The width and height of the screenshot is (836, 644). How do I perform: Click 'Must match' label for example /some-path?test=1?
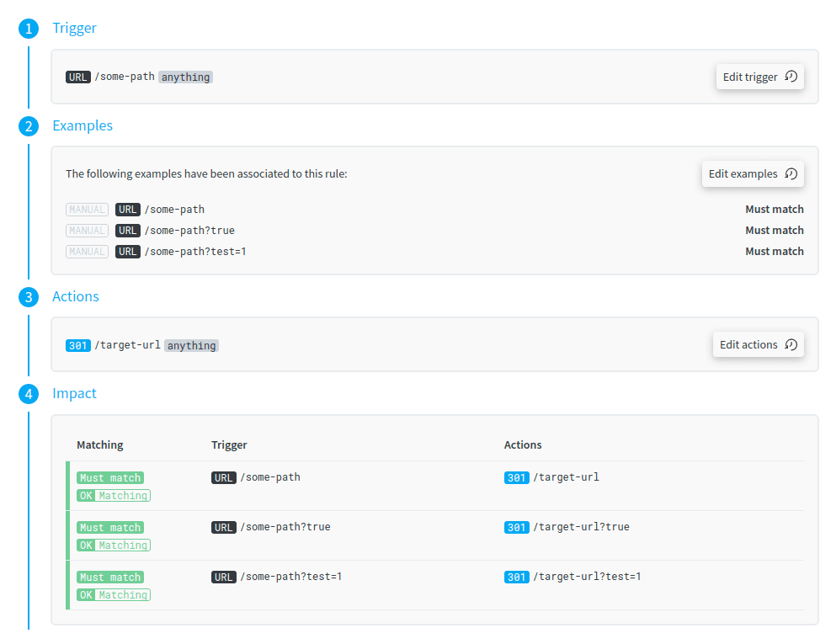[775, 252]
